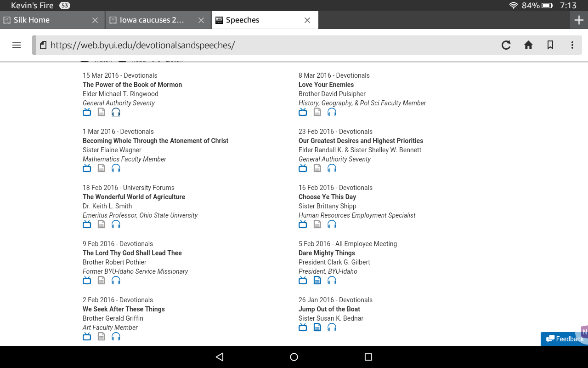
Task: Open transcript icon for Sister Elaine Wagner's talk
Action: pos(102,168)
